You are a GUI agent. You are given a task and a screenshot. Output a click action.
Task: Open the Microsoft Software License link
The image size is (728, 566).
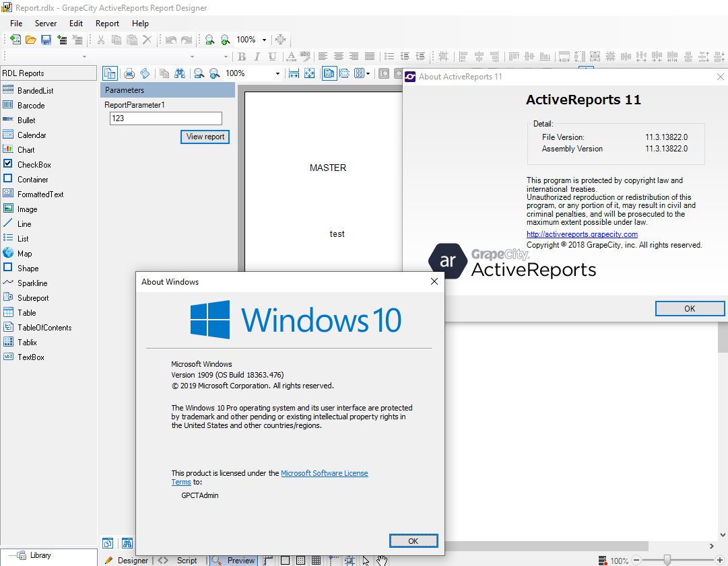coord(325,473)
